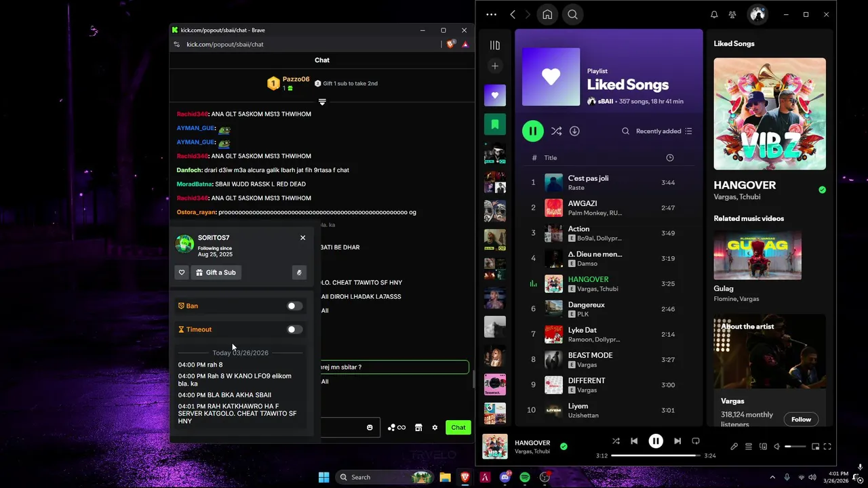This screenshot has width=868, height=488.
Task: Follow the artist Vargas
Action: [801, 420]
